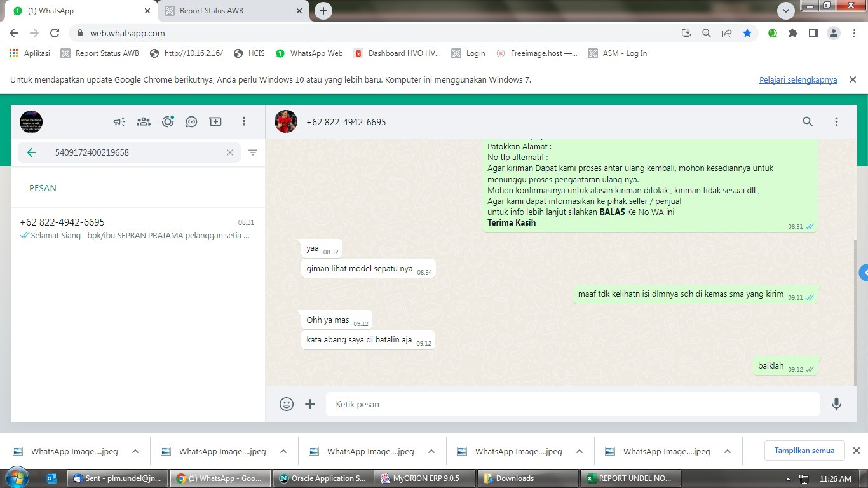Click the 'baiklah' sent message
This screenshot has height=488, width=868.
point(787,366)
